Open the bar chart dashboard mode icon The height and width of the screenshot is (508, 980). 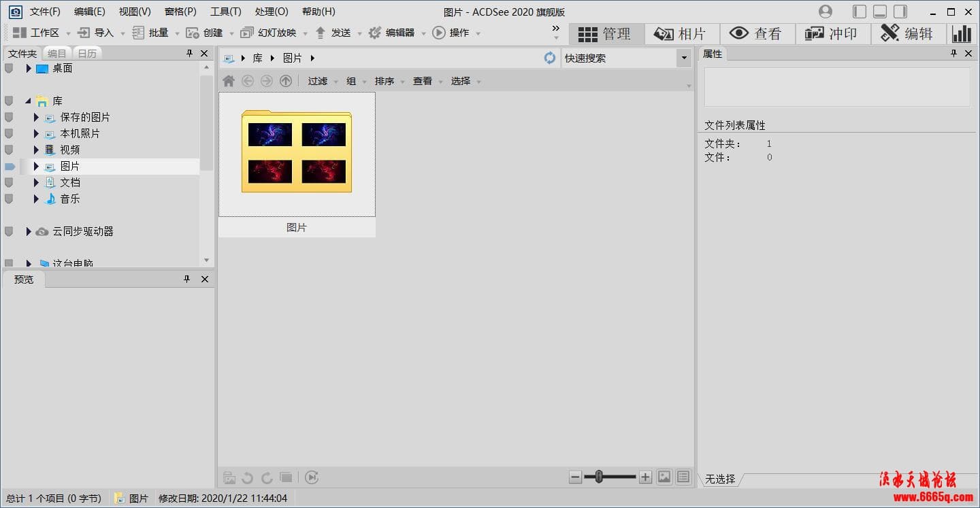point(962,34)
